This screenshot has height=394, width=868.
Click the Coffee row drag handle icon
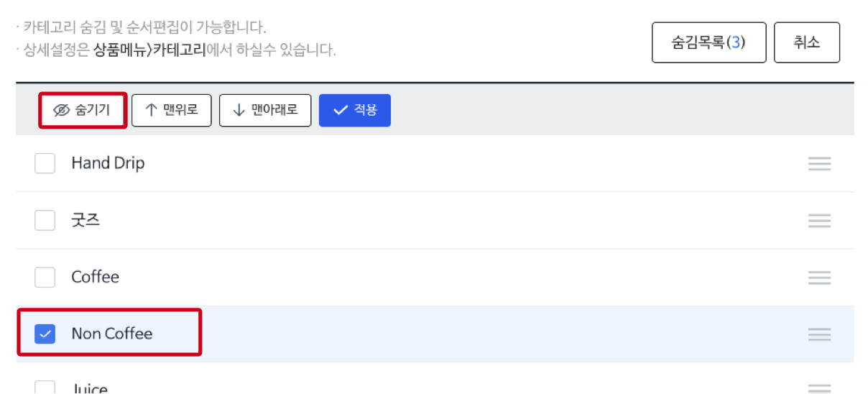point(820,278)
